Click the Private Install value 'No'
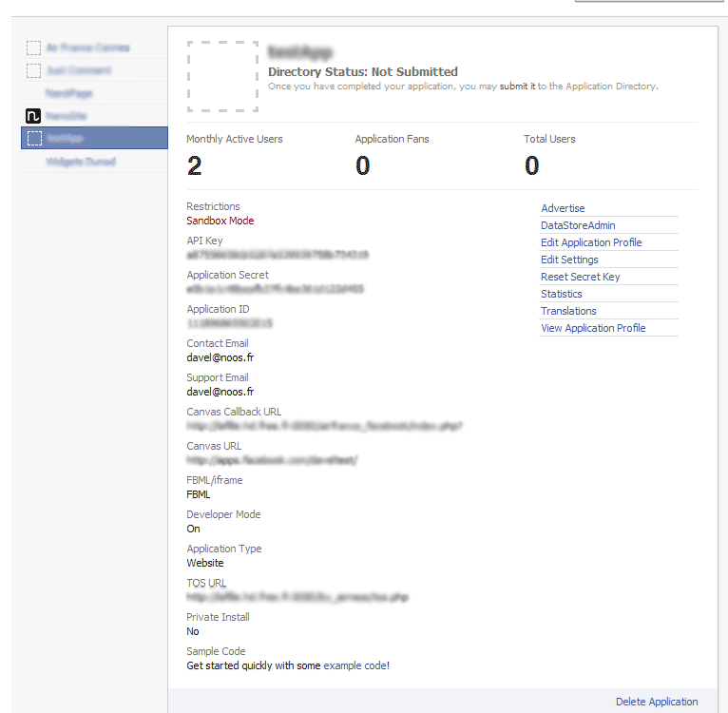This screenshot has height=713, width=728. [x=193, y=631]
